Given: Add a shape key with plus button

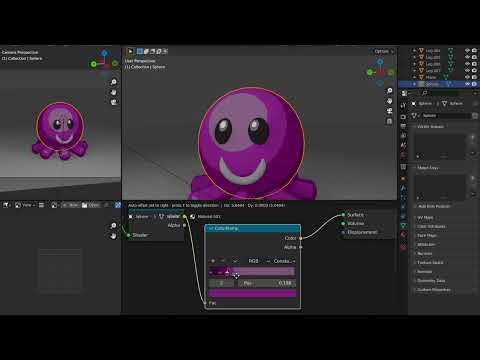Looking at the screenshot, I should click(x=473, y=178).
